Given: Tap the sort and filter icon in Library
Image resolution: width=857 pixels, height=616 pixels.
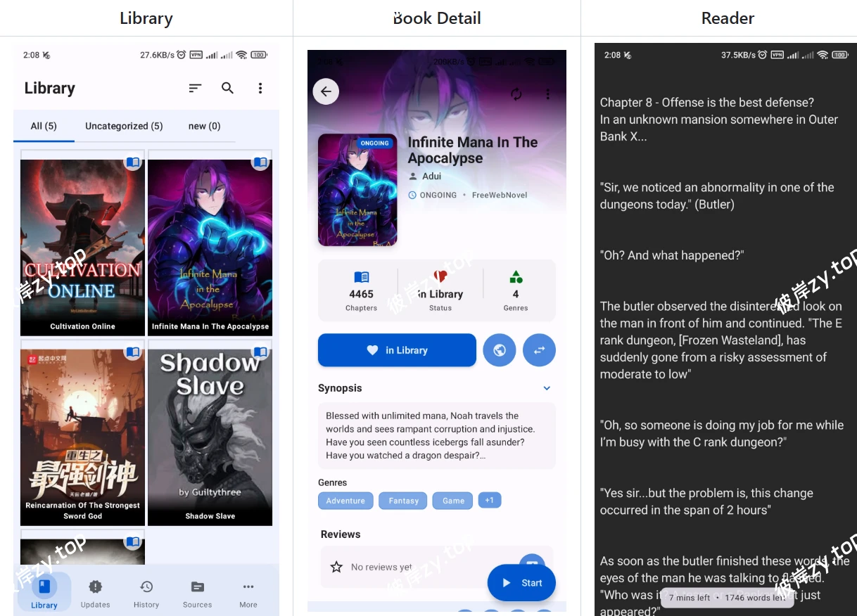Looking at the screenshot, I should click(x=194, y=88).
